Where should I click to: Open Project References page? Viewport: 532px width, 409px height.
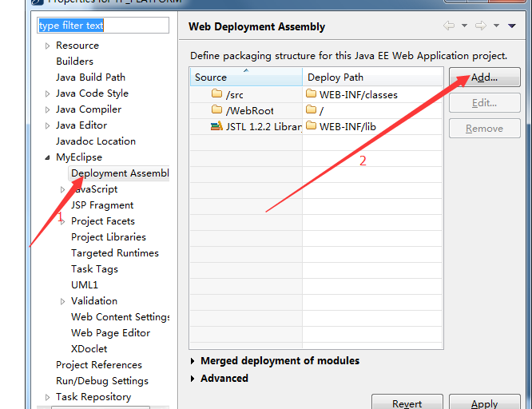[x=99, y=365]
